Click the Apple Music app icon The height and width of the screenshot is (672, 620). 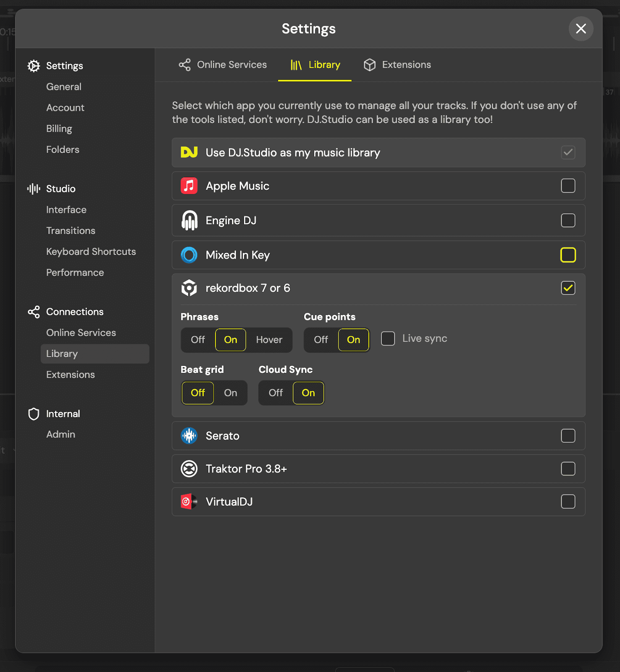click(189, 186)
